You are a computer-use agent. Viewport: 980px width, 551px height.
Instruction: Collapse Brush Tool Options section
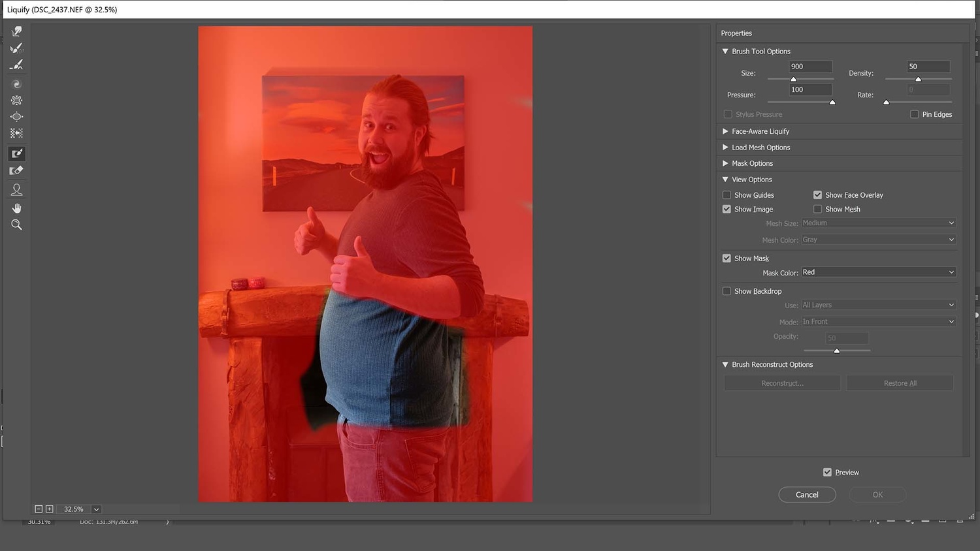725,51
